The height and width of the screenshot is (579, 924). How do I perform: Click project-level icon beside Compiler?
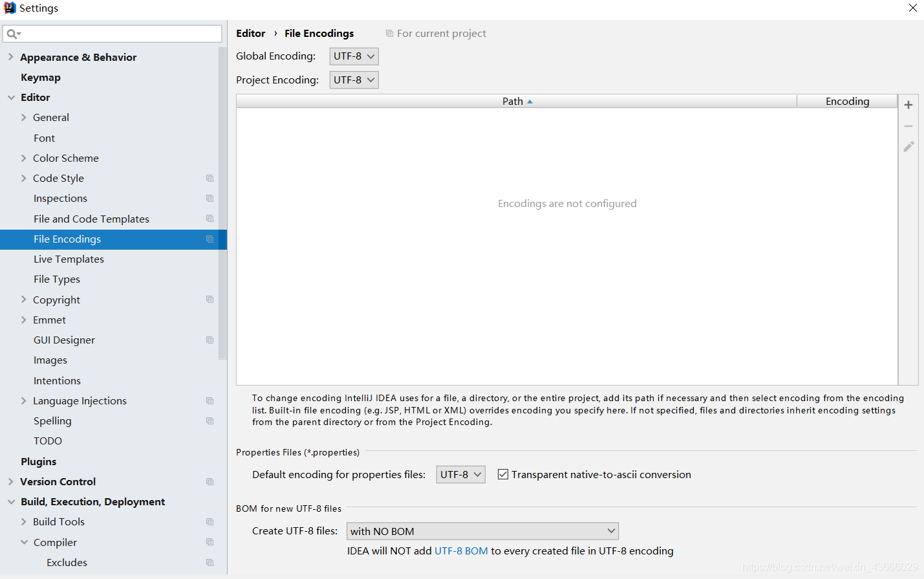(210, 542)
